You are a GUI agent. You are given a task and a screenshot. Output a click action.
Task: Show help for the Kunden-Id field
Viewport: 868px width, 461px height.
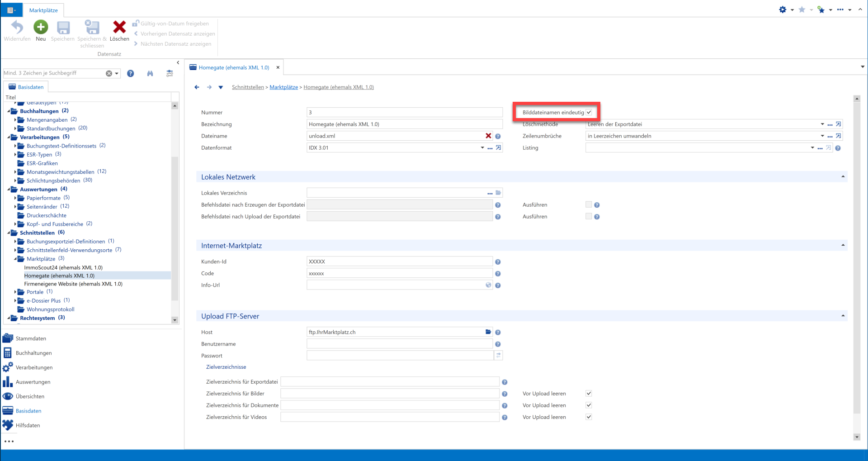498,262
